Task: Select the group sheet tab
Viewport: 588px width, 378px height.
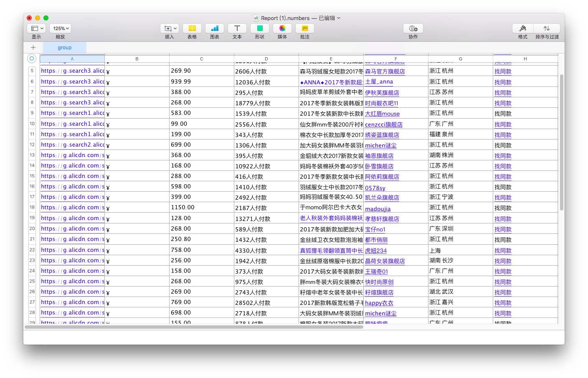Action: coord(65,48)
